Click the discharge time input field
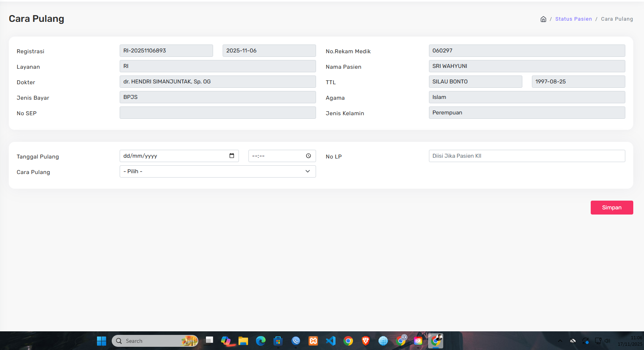This screenshot has height=350, width=644. click(x=282, y=156)
